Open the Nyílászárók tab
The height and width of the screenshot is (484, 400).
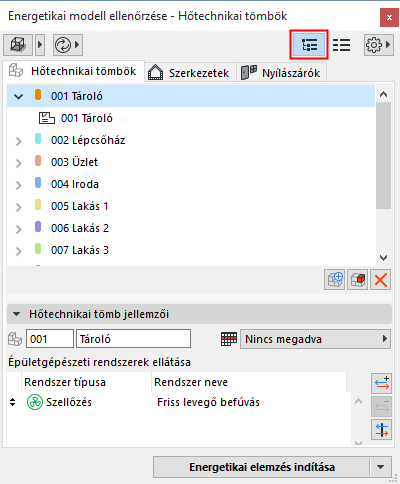(281, 73)
